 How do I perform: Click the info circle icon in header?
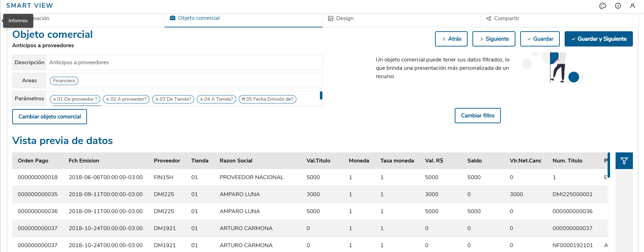pyautogui.click(x=618, y=6)
